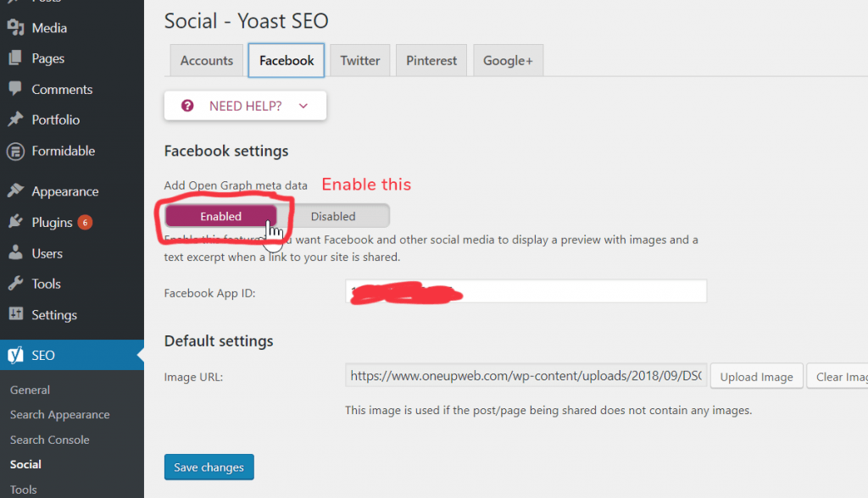Click the Pages stacked-sheets icon
The width and height of the screenshot is (868, 498).
[15, 58]
